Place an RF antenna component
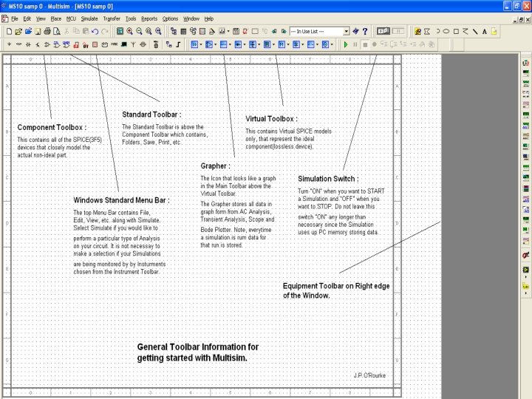The width and height of the screenshot is (532, 399). 133,44
